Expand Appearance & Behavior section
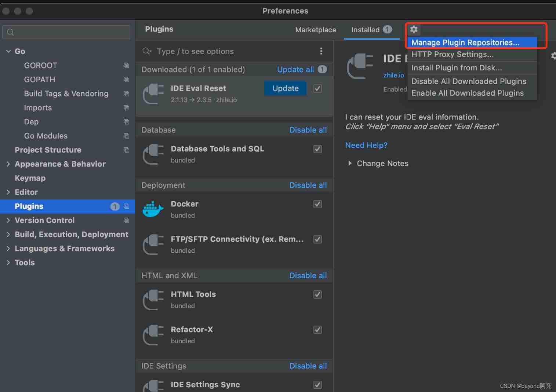Screen dimensions: 556x392 [8, 164]
